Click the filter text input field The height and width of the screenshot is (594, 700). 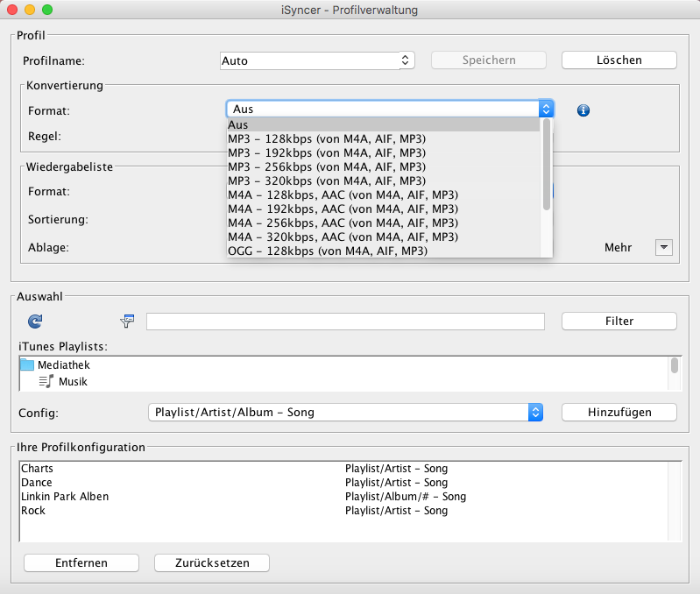[345, 322]
